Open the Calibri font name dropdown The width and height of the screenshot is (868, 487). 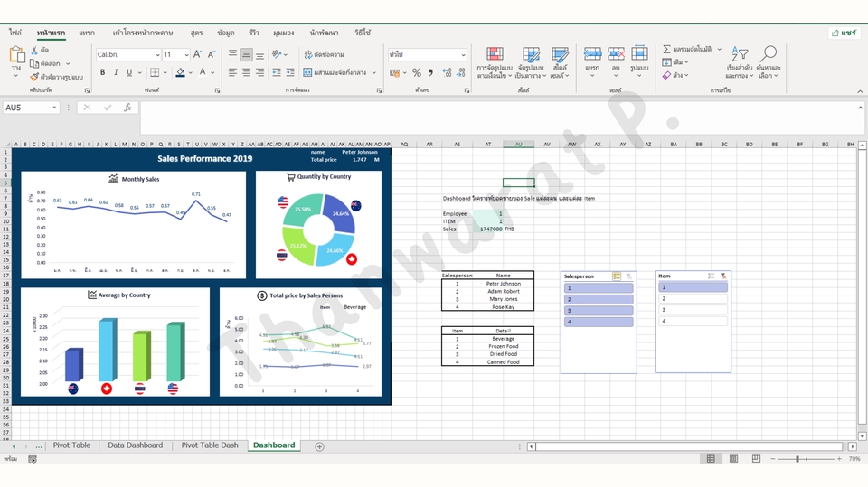157,55
